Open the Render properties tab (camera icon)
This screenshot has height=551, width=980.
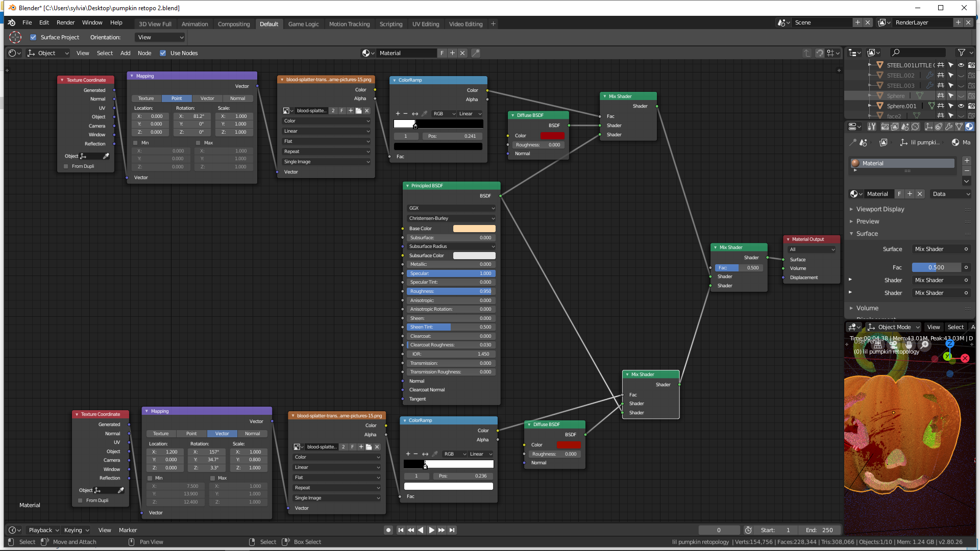point(885,127)
